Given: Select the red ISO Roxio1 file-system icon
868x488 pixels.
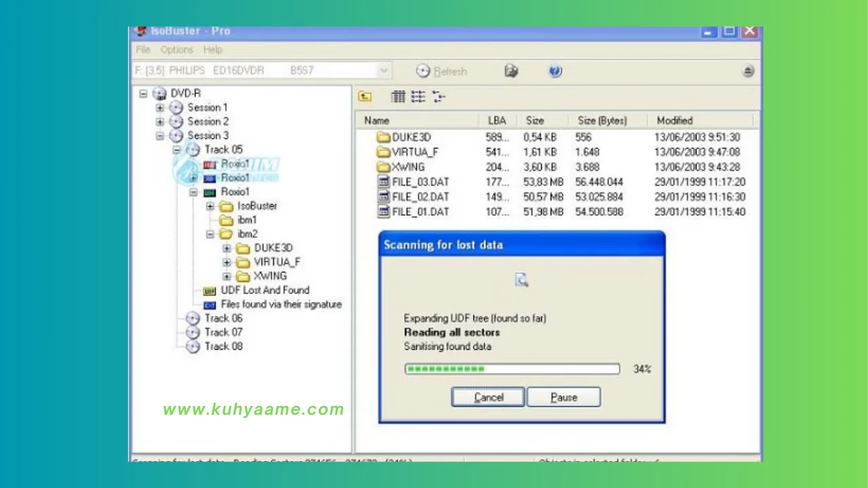Looking at the screenshot, I should pyautogui.click(x=210, y=164).
